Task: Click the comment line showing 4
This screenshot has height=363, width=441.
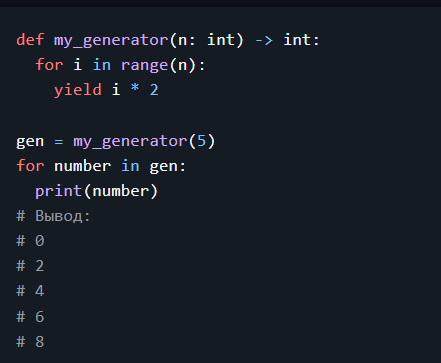Action: pos(30,291)
